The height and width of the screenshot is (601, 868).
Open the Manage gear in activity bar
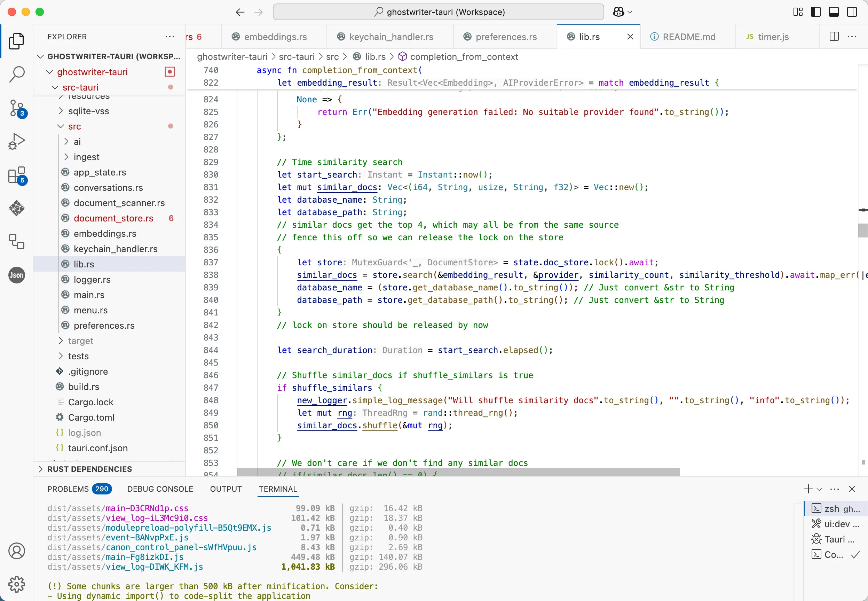pos(17,584)
